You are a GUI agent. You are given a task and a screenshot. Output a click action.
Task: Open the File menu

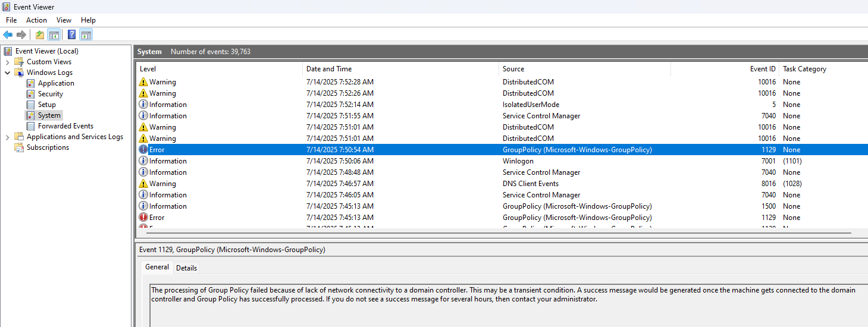click(11, 20)
